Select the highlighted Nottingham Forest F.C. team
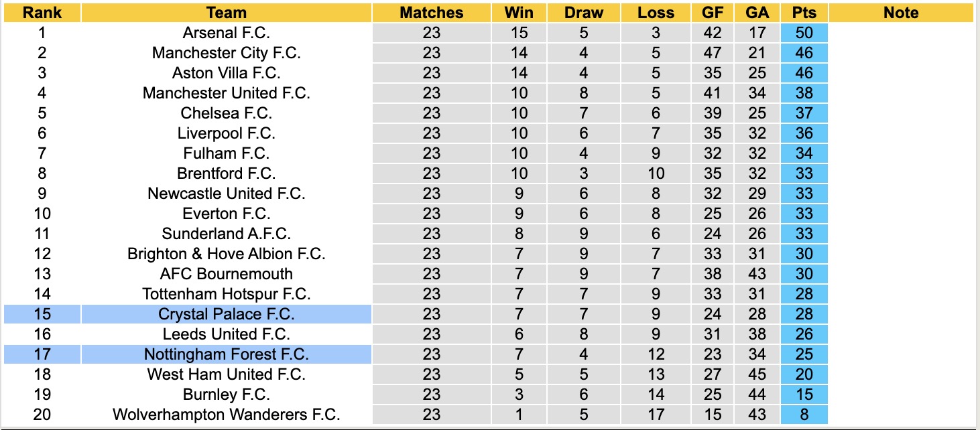This screenshot has height=430, width=980. coord(227,354)
